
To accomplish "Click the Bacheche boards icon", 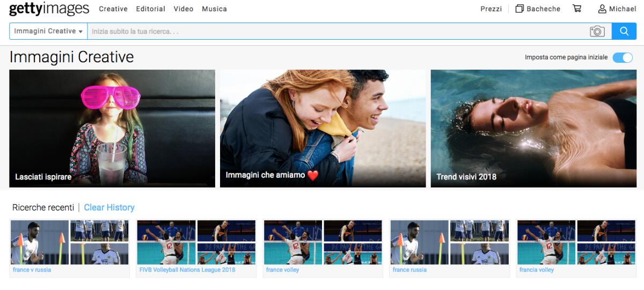I will click(519, 9).
